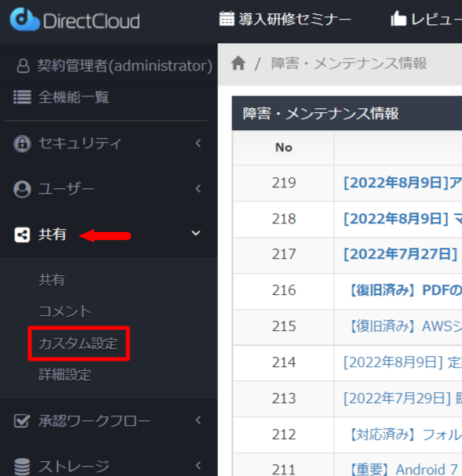Screen dimensions: 462x476
Task: Click number 215 in No column
Action: pos(284,326)
